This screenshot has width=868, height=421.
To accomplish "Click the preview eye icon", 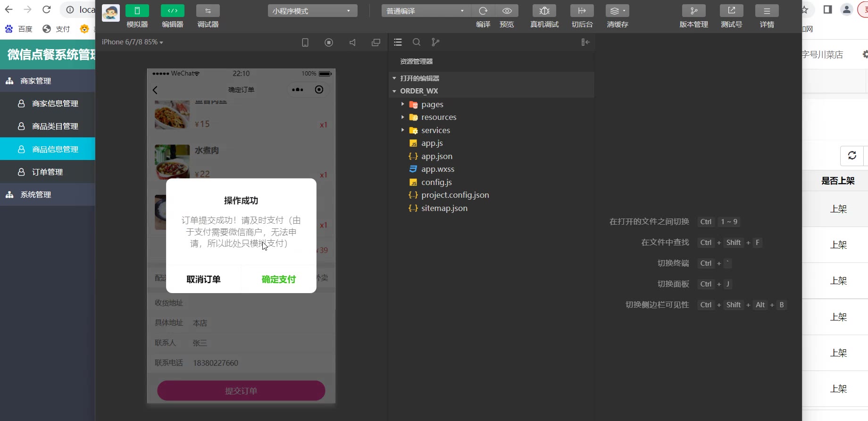I will point(507,11).
